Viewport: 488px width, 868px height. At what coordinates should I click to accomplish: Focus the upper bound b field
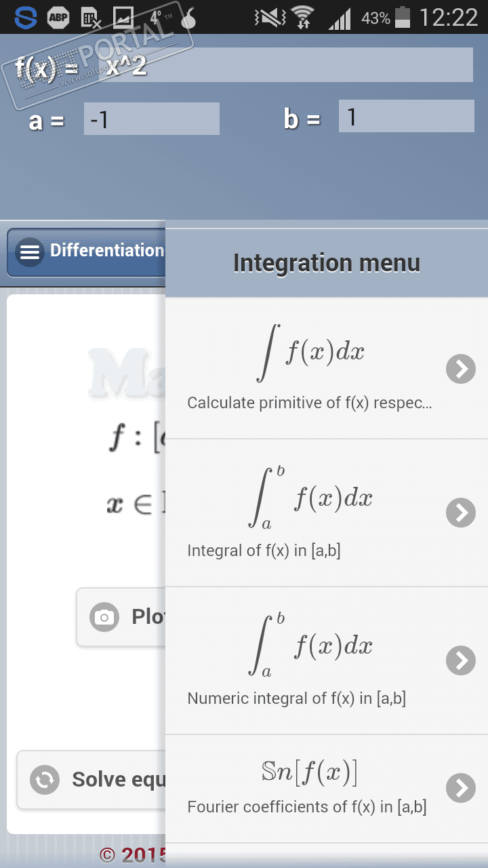point(406,117)
